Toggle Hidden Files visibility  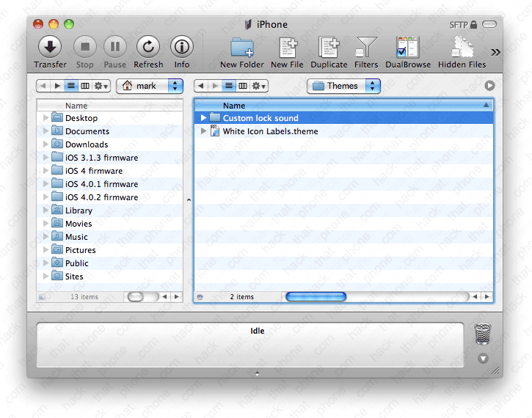(x=462, y=48)
